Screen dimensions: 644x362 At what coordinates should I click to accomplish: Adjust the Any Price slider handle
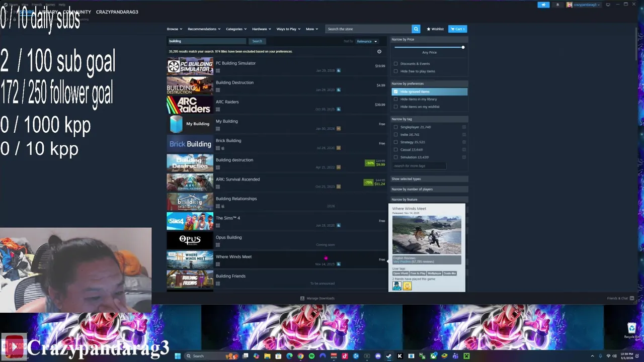[x=463, y=47]
